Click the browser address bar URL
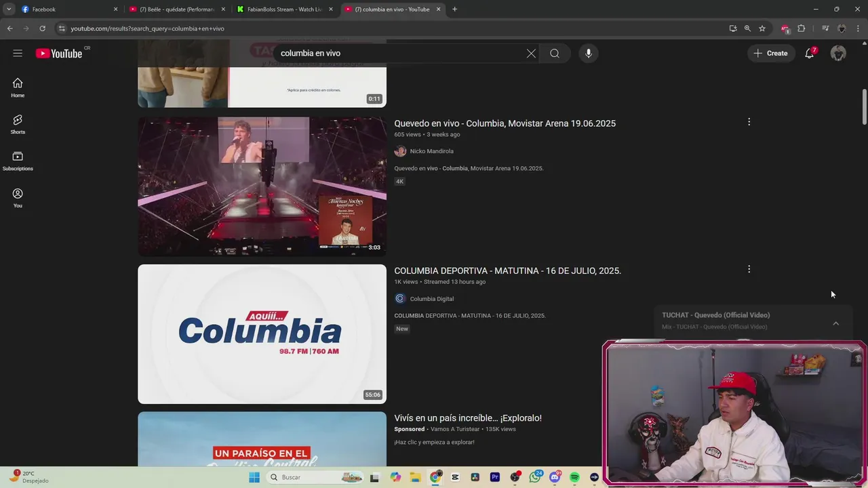This screenshot has height=488, width=868. coord(147,28)
